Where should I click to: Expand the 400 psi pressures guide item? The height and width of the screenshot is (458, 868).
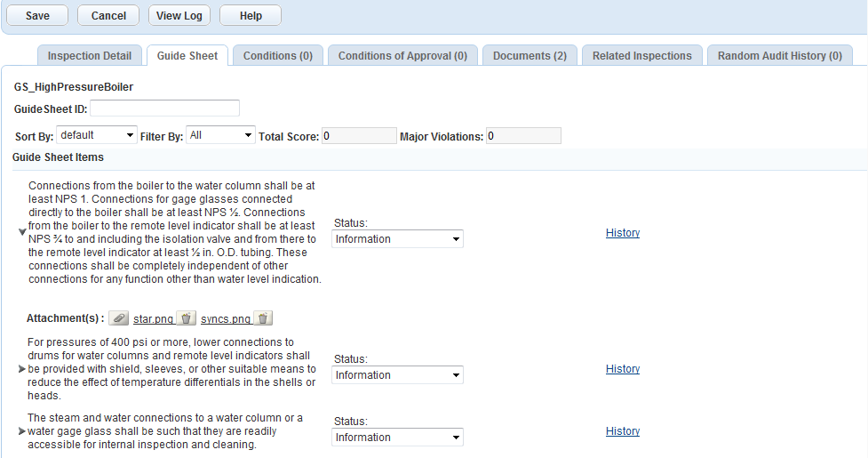coord(22,369)
